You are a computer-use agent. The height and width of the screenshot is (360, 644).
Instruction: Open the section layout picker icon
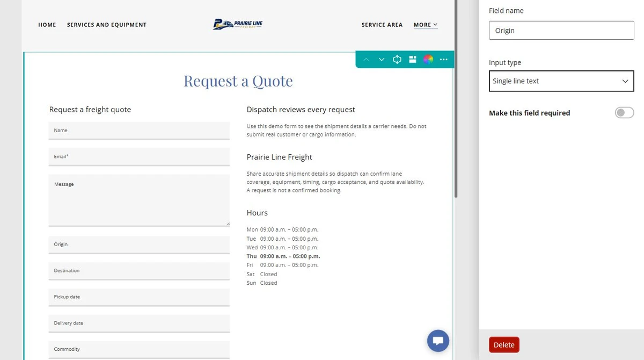point(413,60)
